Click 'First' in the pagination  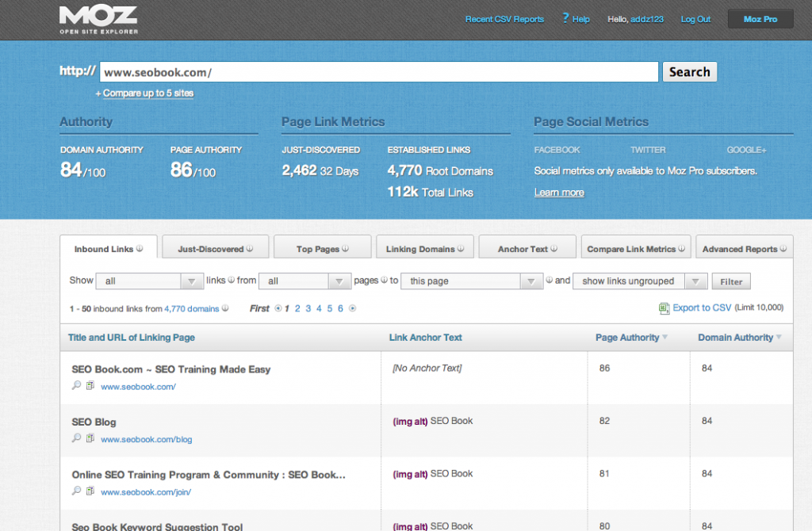click(259, 308)
